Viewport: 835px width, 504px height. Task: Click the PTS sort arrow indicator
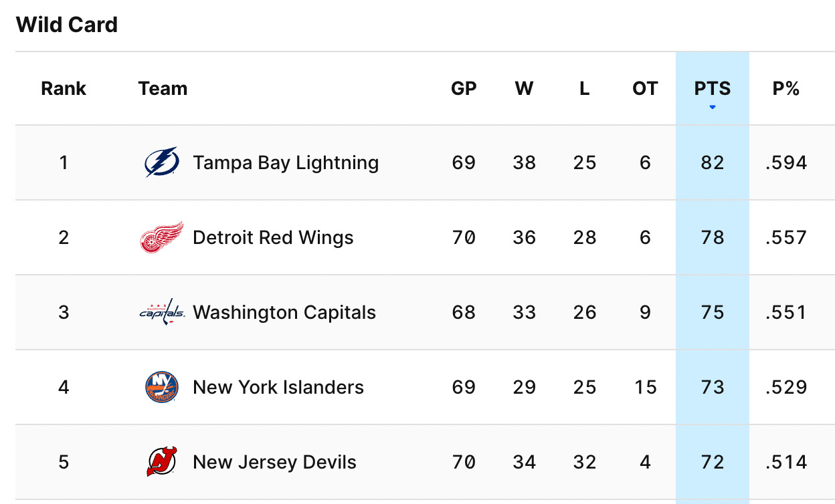click(713, 107)
